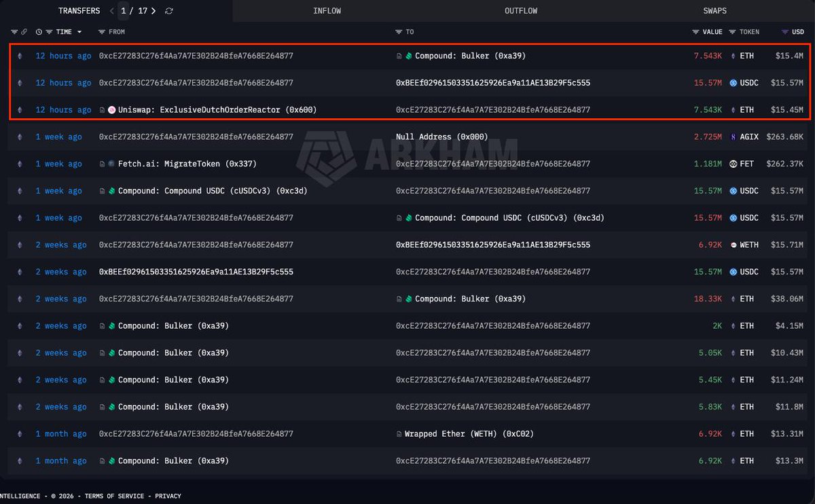Click USD amount $11.24M
The width and height of the screenshot is (815, 504).
click(787, 380)
